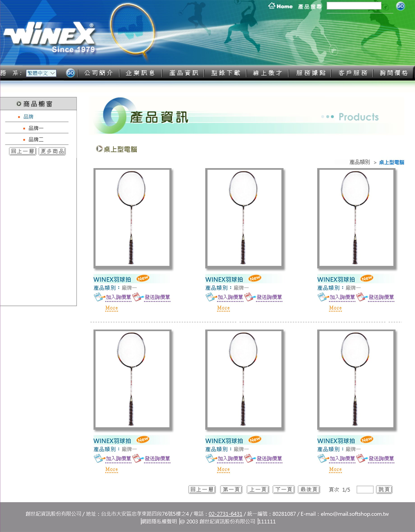The width and height of the screenshot is (415, 532).
Task: Click New badge on first row right product
Action: [367, 278]
